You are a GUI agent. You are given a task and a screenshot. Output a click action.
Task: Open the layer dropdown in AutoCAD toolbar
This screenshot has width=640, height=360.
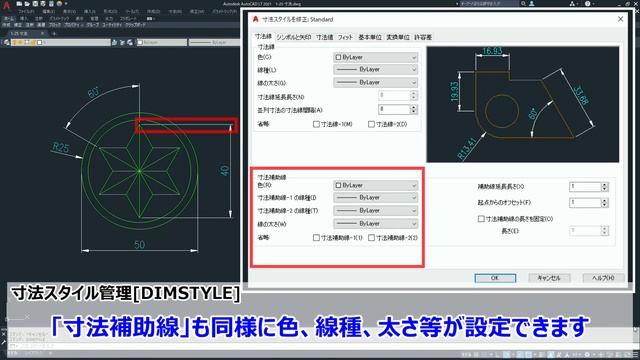[x=60, y=42]
